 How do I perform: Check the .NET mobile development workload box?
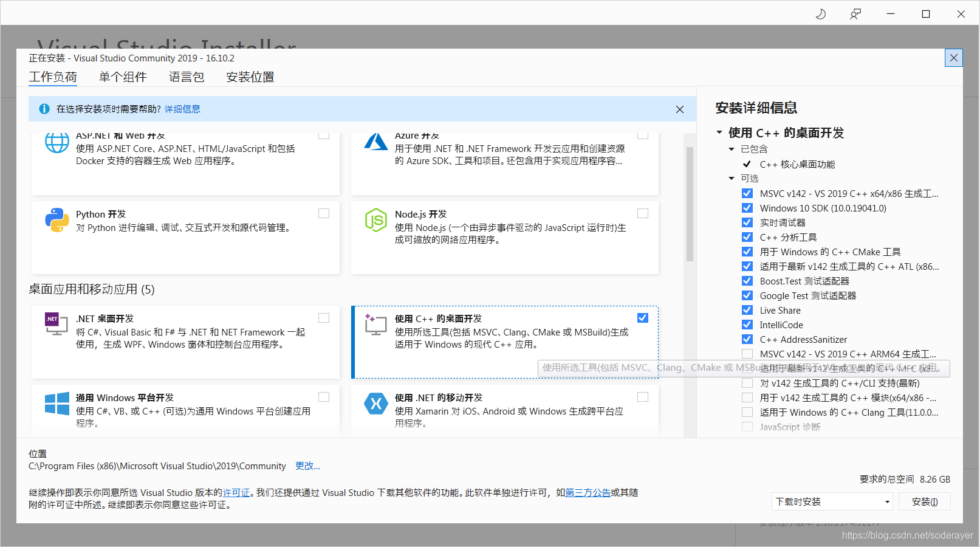coord(643,397)
